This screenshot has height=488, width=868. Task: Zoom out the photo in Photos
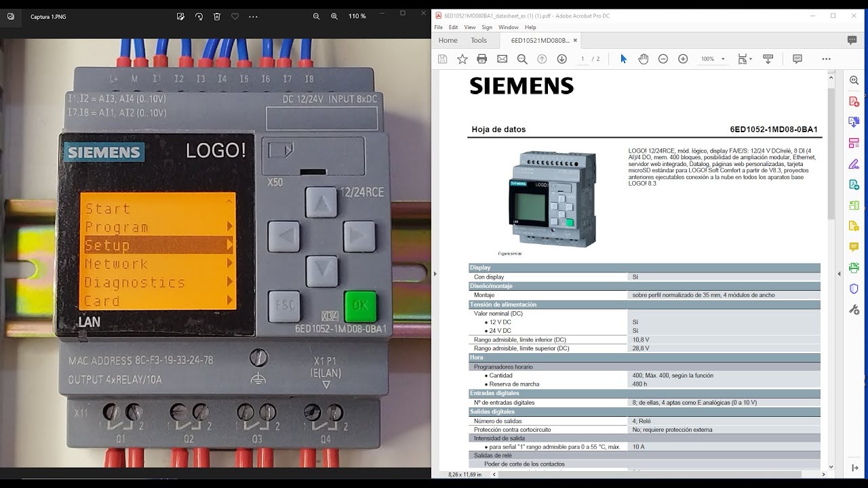point(316,16)
